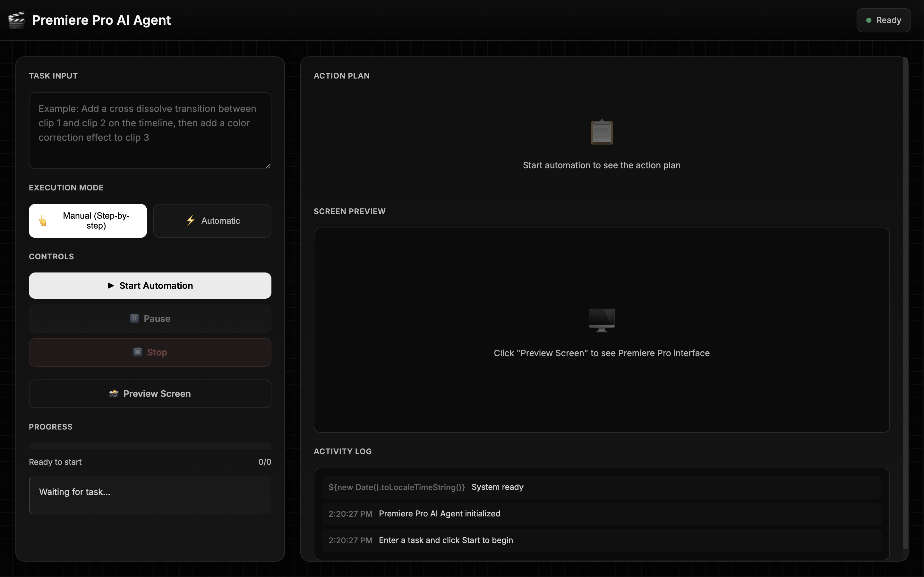This screenshot has width=924, height=577.
Task: Click the camera icon on Preview Screen
Action: (114, 393)
